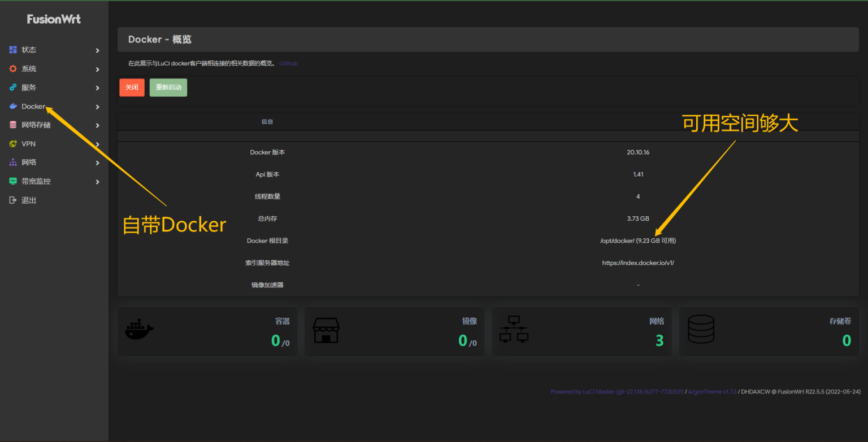Click the 网络 topology icon in sidebar
The height and width of the screenshot is (442, 868).
tap(13, 163)
